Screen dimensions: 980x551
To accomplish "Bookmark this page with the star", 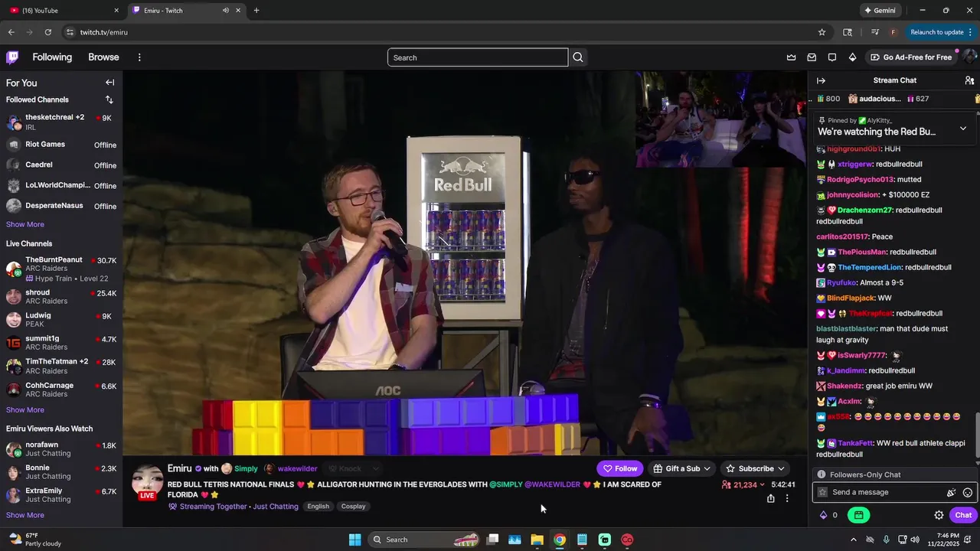I will pyautogui.click(x=822, y=32).
